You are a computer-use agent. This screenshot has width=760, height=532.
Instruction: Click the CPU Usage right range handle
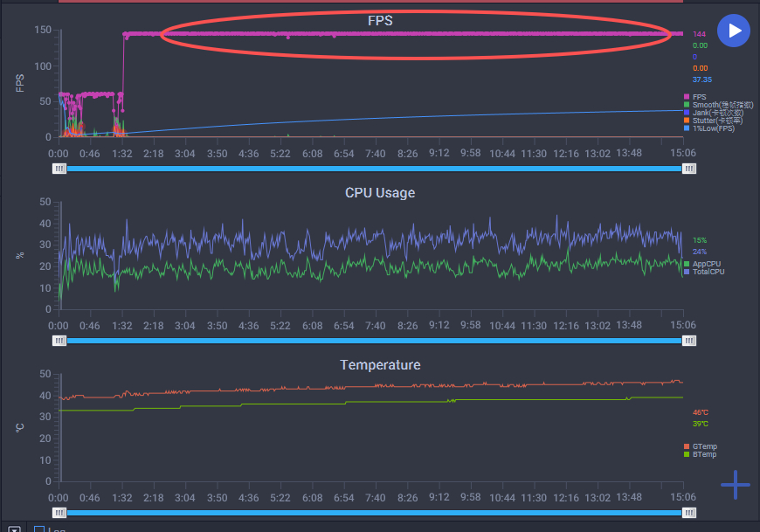688,341
